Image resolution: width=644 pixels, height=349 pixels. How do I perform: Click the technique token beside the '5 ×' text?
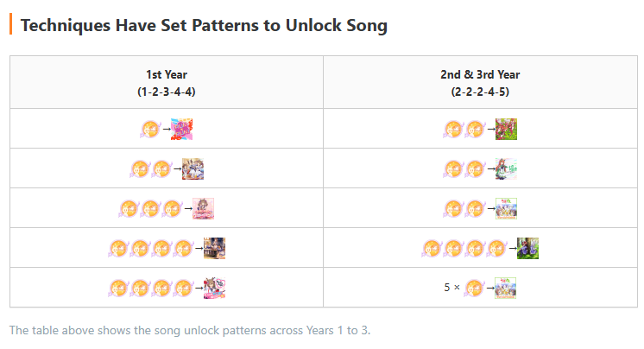coord(475,288)
